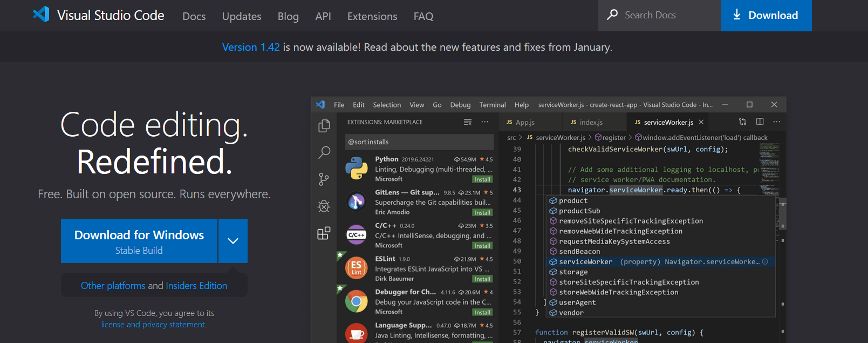Click the GitLens extension icon

(x=356, y=201)
